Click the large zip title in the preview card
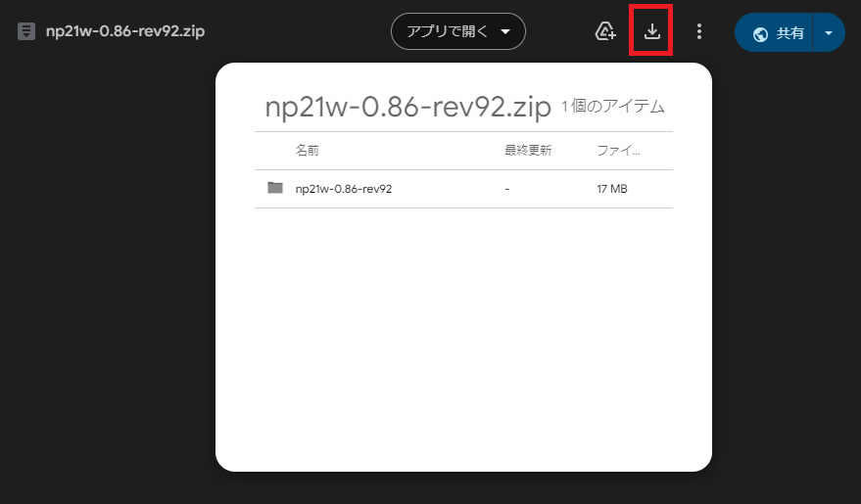 [x=407, y=107]
